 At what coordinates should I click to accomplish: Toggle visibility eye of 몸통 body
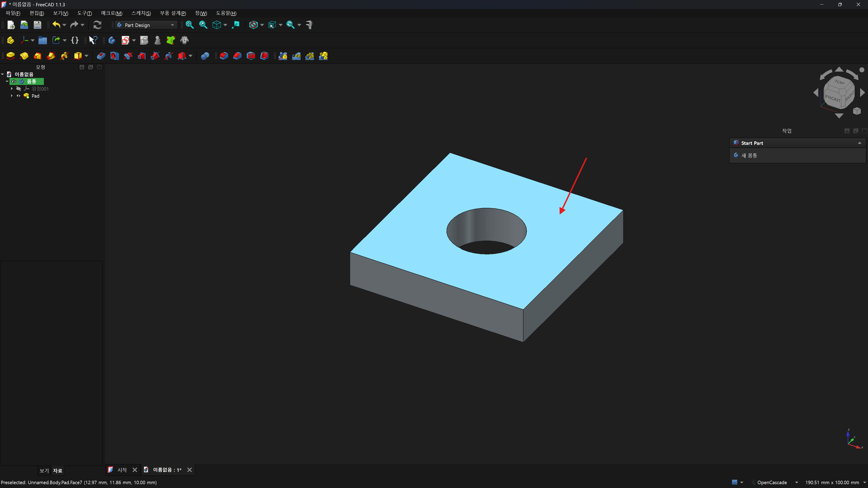(x=14, y=82)
